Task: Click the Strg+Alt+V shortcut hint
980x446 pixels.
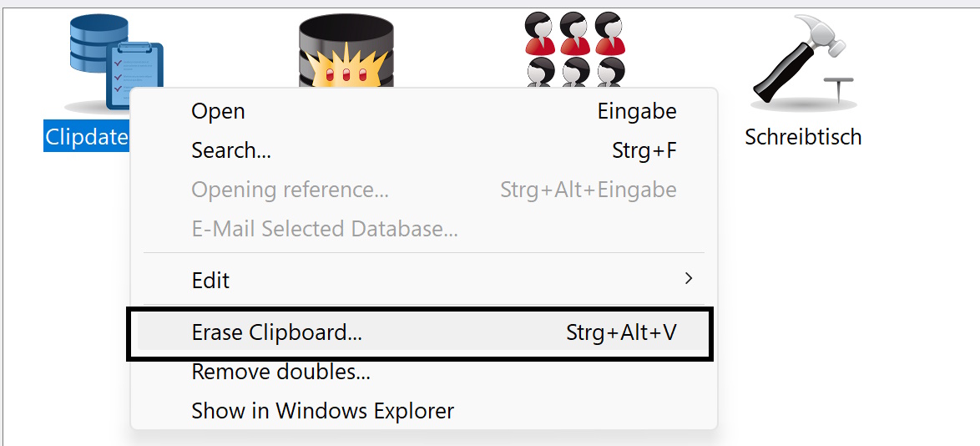Action: coord(621,332)
